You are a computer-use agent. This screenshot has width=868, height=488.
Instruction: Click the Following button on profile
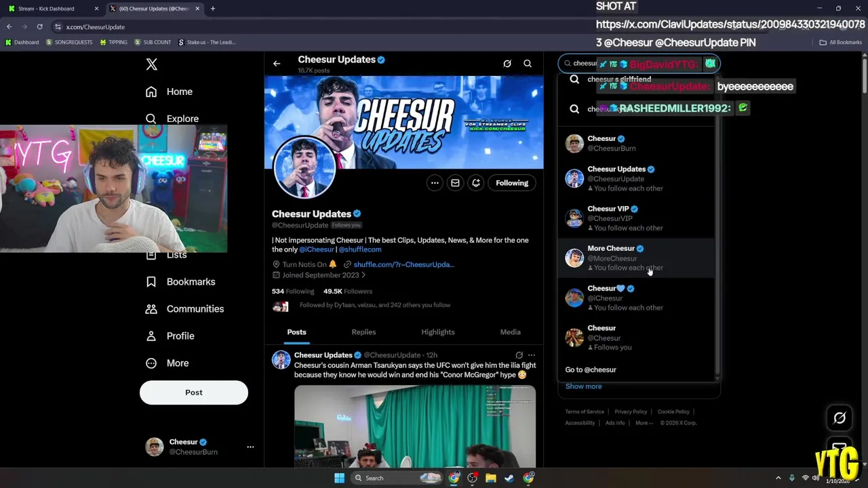pos(512,183)
